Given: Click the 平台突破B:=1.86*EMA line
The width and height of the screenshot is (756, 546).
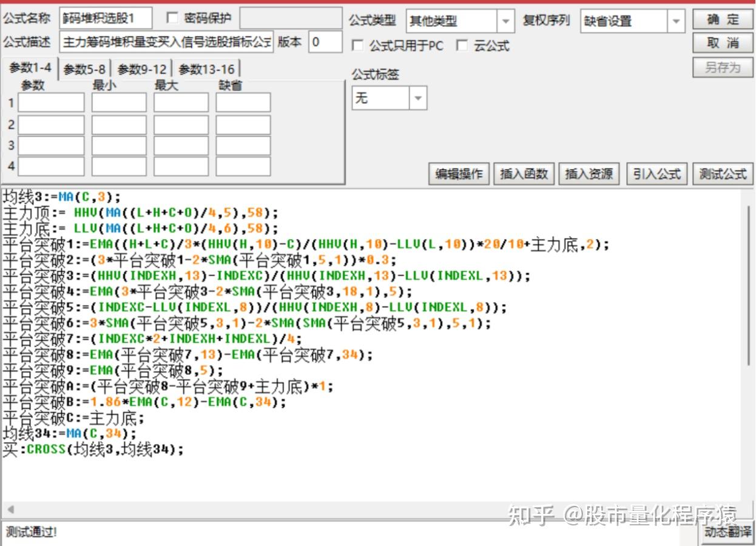Looking at the screenshot, I should click(x=144, y=402).
